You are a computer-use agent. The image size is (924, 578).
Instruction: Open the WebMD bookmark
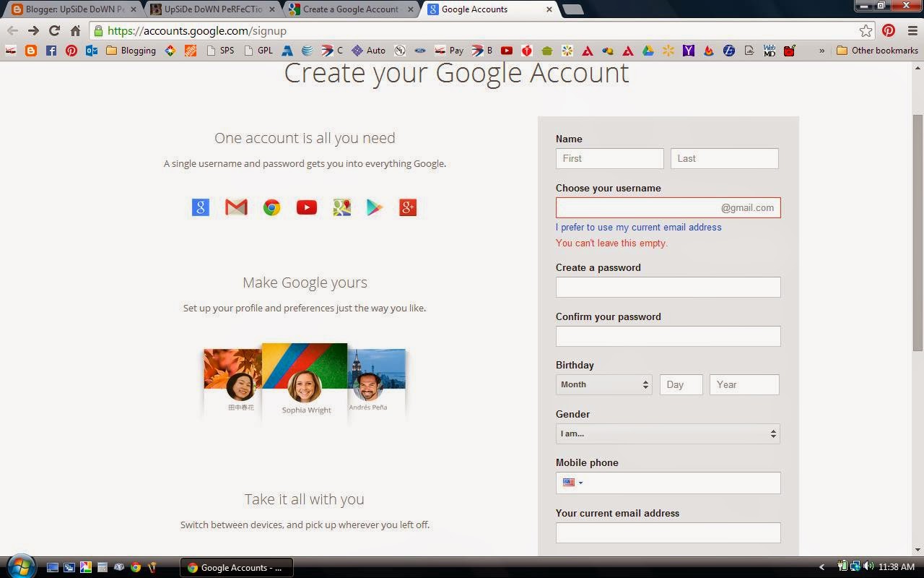[x=770, y=51]
